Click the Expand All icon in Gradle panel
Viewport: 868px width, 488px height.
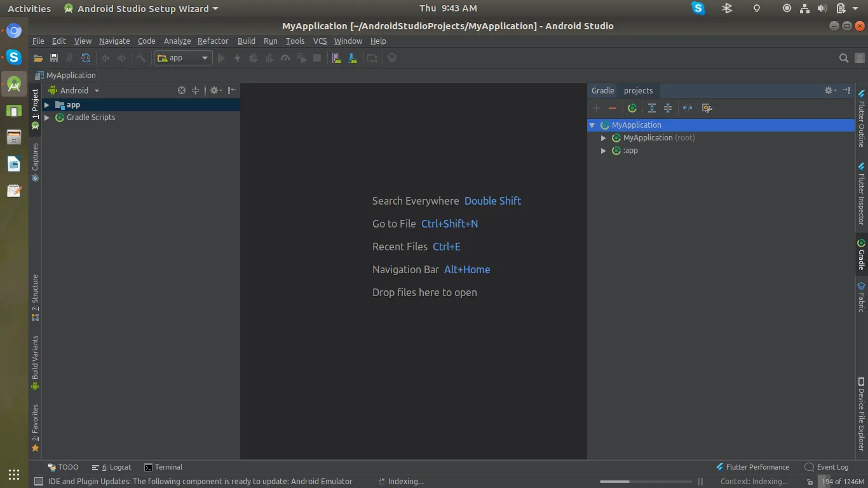[651, 108]
